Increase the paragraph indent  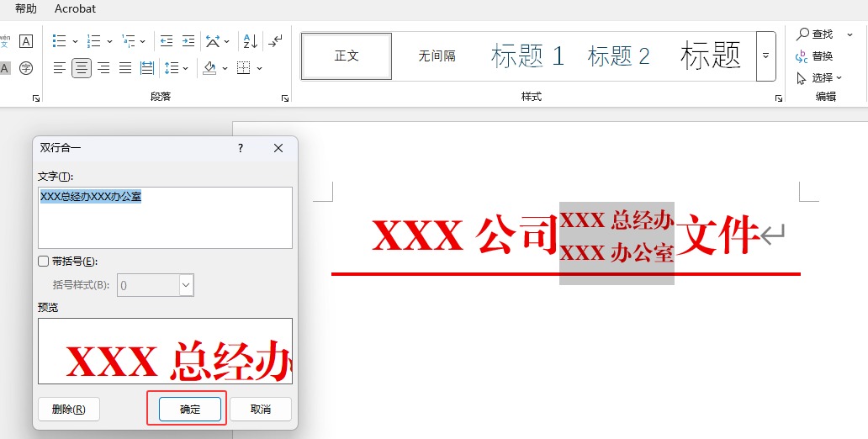tap(188, 41)
